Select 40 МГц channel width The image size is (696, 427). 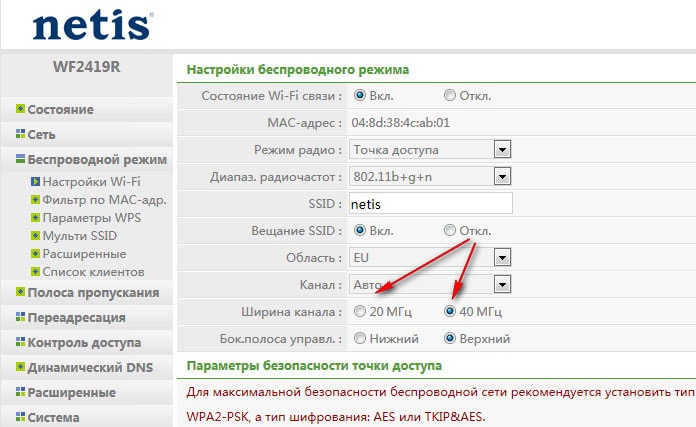point(450,312)
